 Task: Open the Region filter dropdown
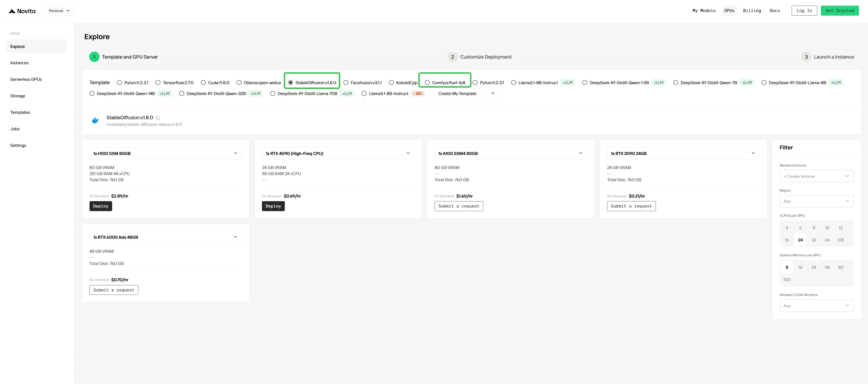pyautogui.click(x=816, y=201)
